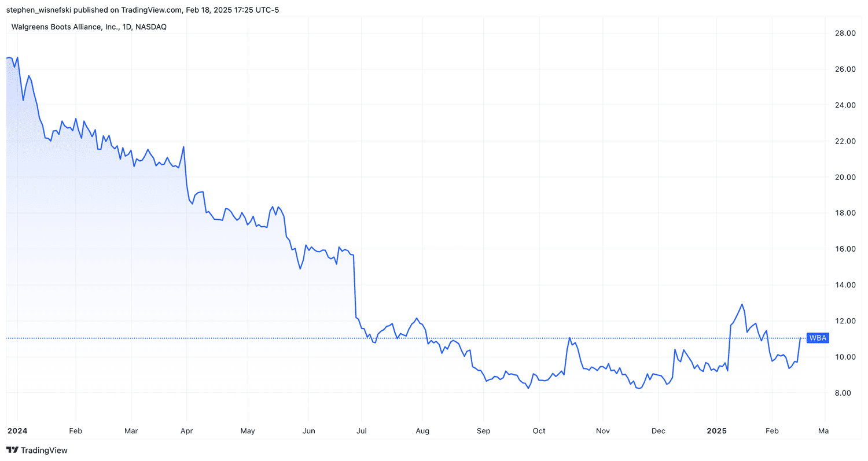Click the Jun time axis label
This screenshot has height=461, width=868.
pos(308,431)
